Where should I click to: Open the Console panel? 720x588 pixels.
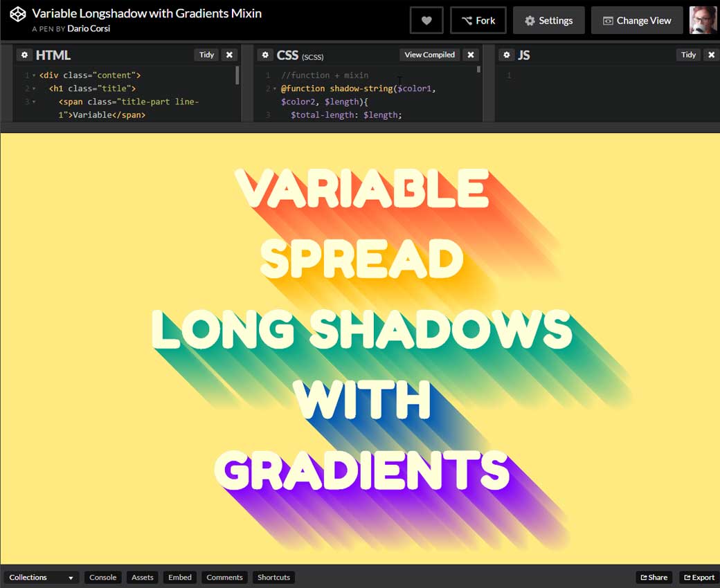[103, 578]
